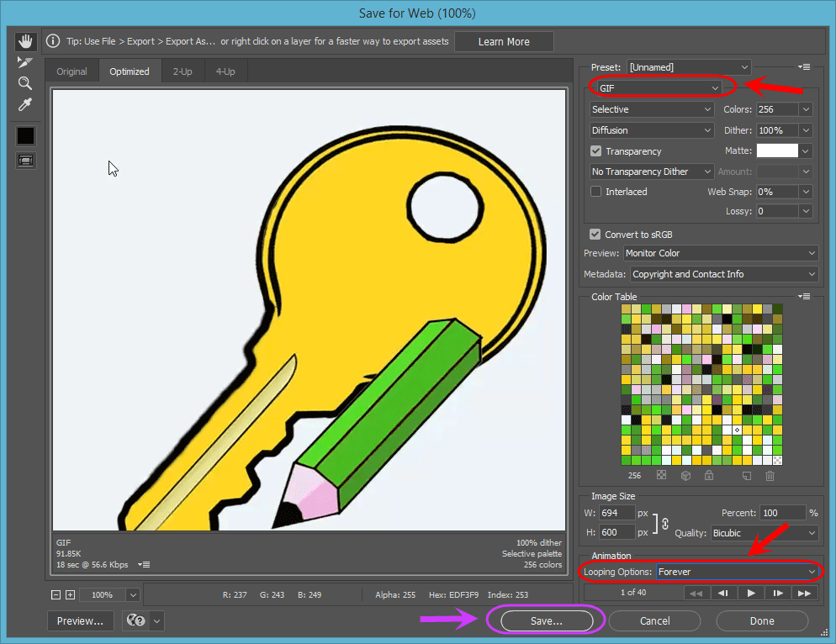The width and height of the screenshot is (836, 644).
Task: Click the zoom in plus icon
Action: coord(70,594)
